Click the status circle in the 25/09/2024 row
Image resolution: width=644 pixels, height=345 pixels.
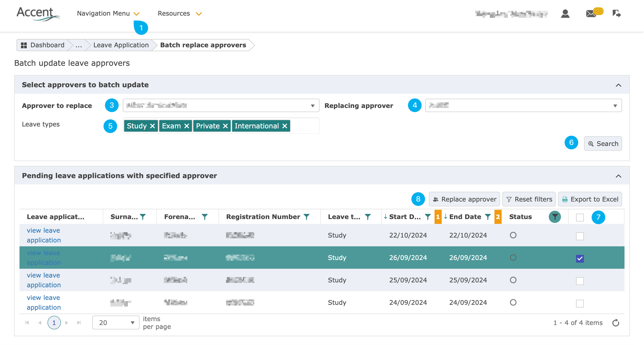click(513, 280)
